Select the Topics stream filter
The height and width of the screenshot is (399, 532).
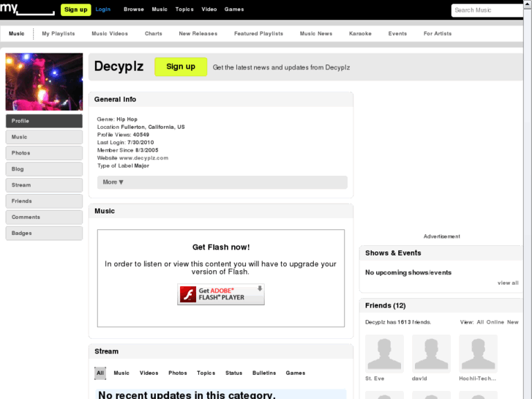pyautogui.click(x=206, y=373)
